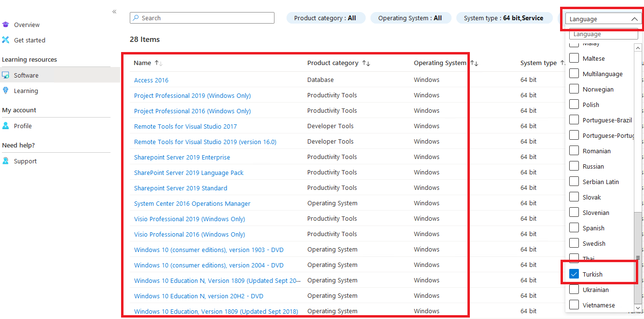Open System Center 2016 Operations Manager

click(192, 203)
